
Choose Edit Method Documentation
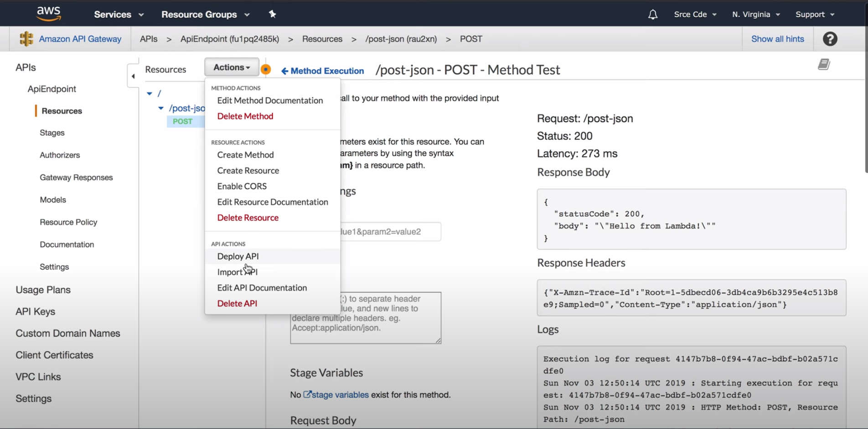[270, 101]
